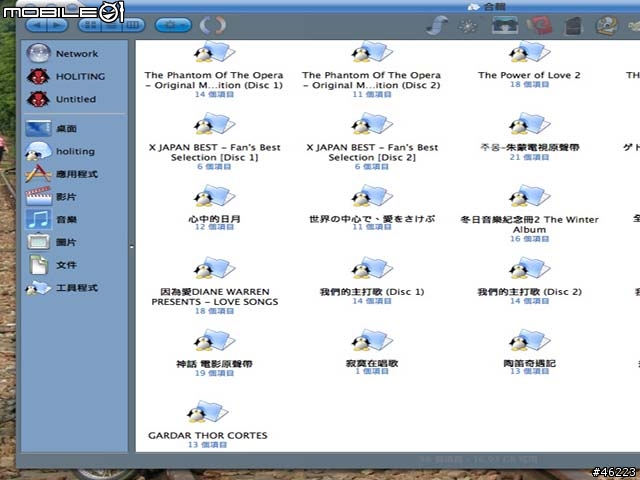This screenshot has width=640, height=480.
Task: Switch to icon view in the toolbar
Action: [90, 25]
